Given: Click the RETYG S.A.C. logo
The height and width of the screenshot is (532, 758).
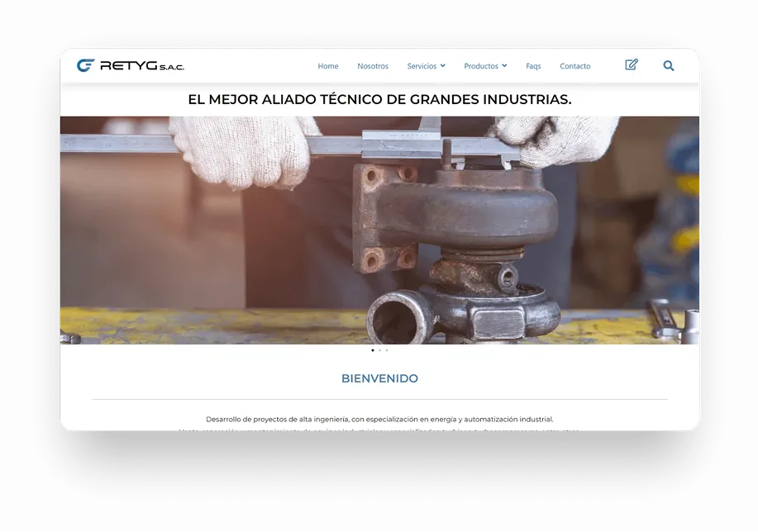Looking at the screenshot, I should [x=131, y=65].
